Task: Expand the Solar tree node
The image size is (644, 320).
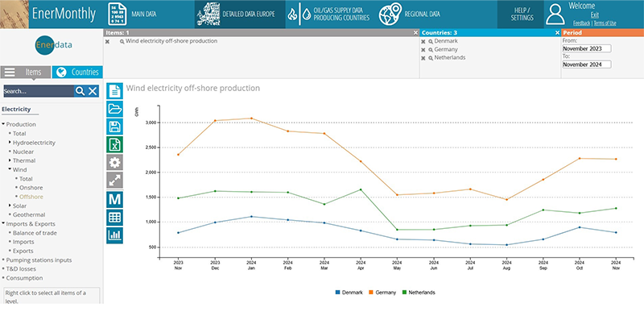Action: point(10,206)
